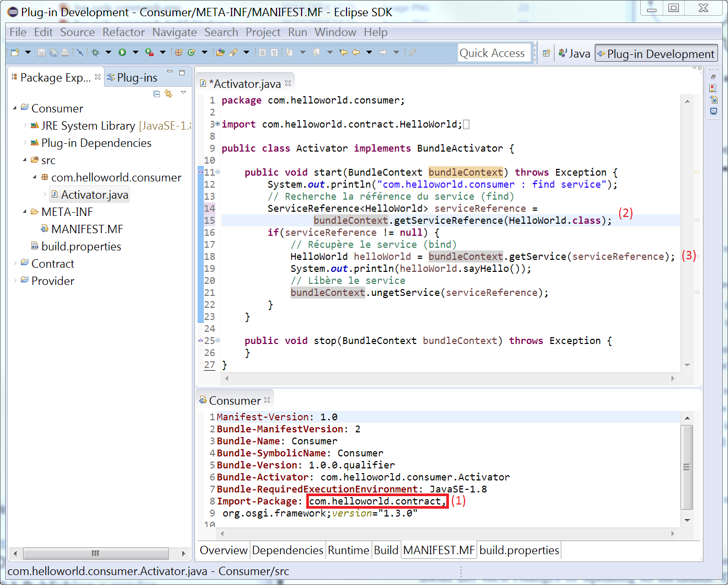Click the Open Perspective icon

(x=546, y=53)
